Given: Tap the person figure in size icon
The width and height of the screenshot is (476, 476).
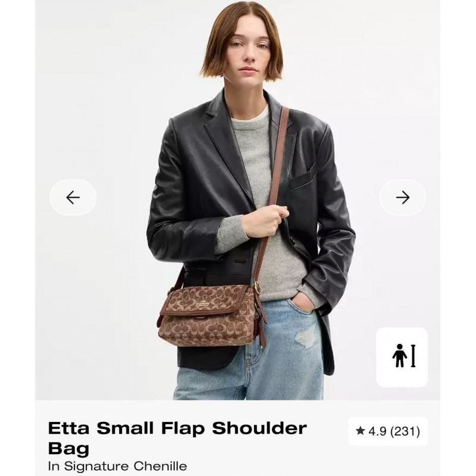Looking at the screenshot, I should [x=399, y=356].
